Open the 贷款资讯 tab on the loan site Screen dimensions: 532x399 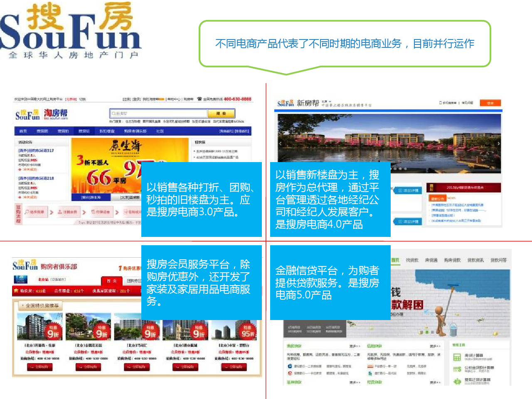(475, 260)
